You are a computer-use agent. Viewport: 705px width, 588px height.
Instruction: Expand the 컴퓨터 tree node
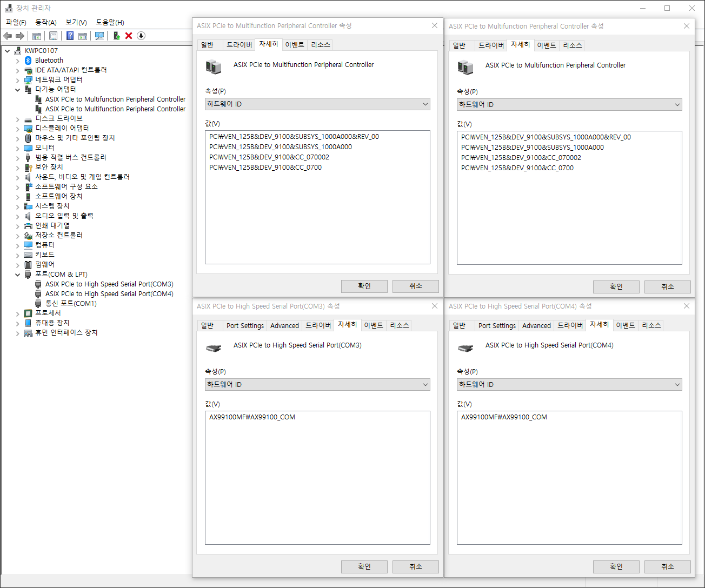pos(17,245)
